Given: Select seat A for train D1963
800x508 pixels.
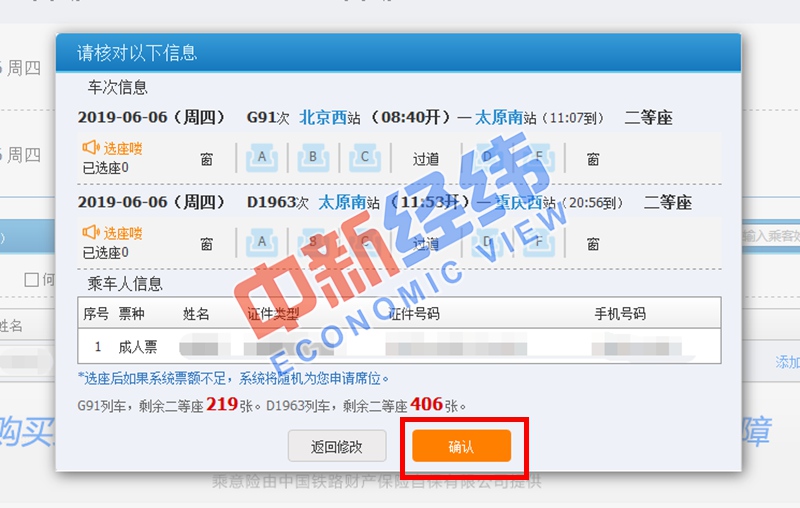Looking at the screenshot, I should 262,242.
